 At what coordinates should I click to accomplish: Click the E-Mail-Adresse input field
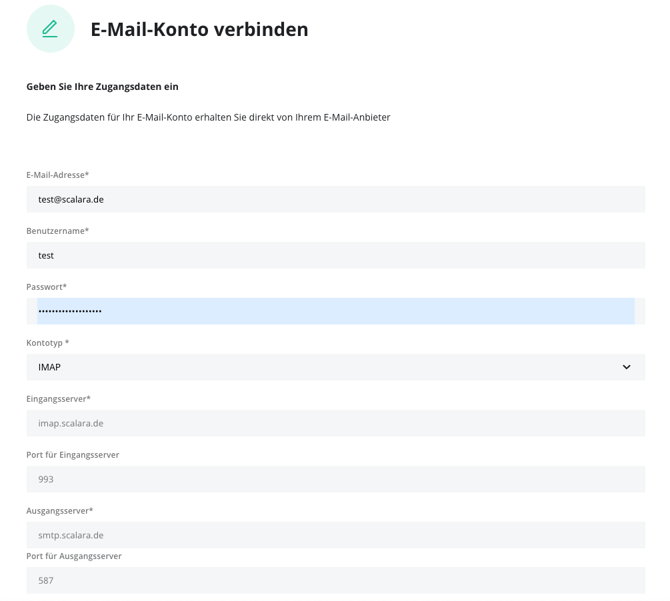click(335, 199)
